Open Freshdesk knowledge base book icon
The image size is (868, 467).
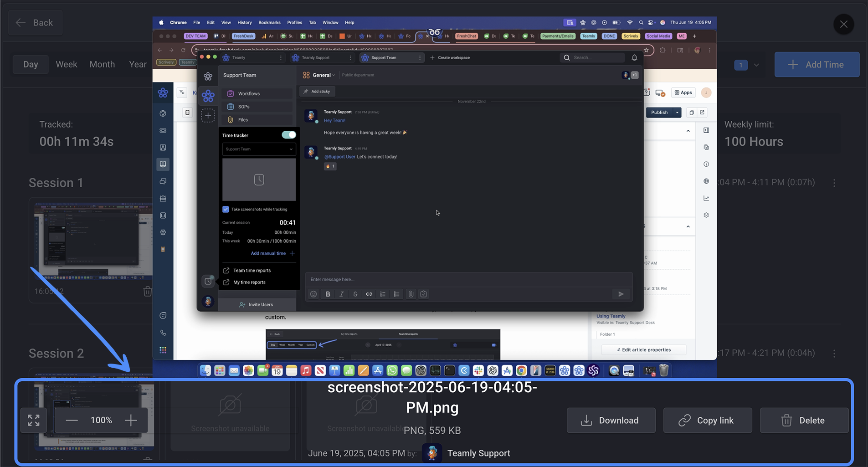pyautogui.click(x=163, y=164)
